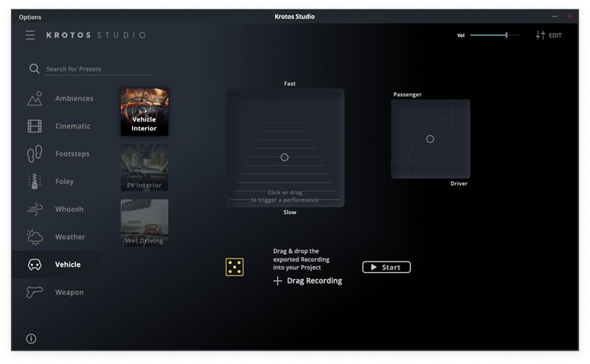590x364 pixels.
Task: Select the EV Interior preset thumbnail
Action: point(145,167)
